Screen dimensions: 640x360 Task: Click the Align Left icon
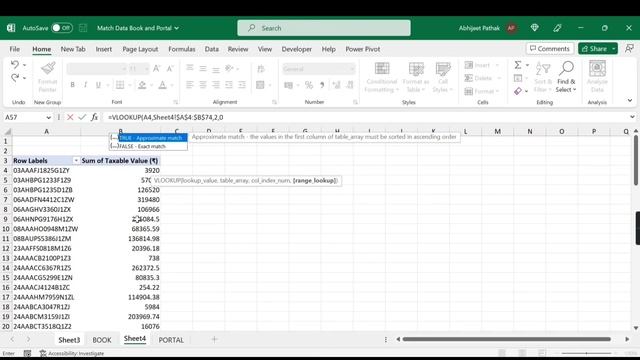pyautogui.click(x=190, y=85)
